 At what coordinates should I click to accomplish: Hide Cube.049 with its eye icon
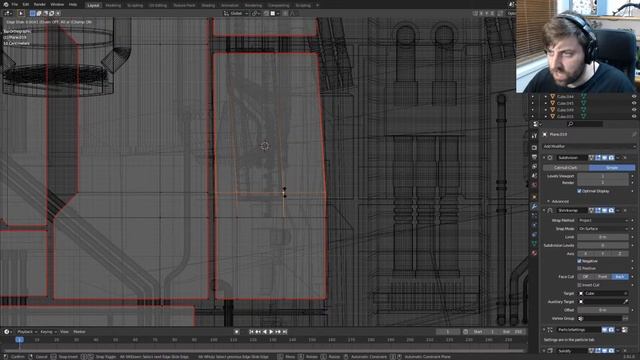tap(634, 110)
